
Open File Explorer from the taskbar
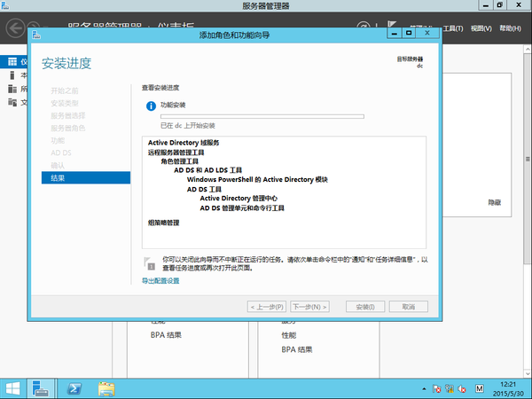[106, 389]
